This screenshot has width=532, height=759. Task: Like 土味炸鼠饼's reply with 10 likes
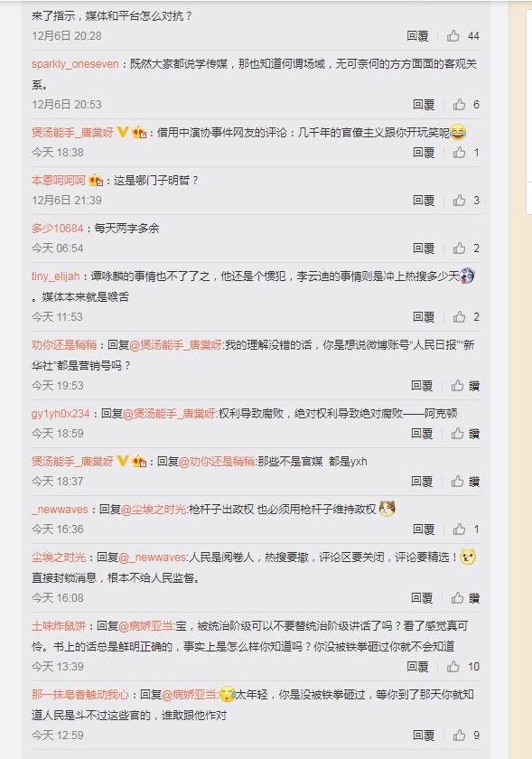click(453, 667)
